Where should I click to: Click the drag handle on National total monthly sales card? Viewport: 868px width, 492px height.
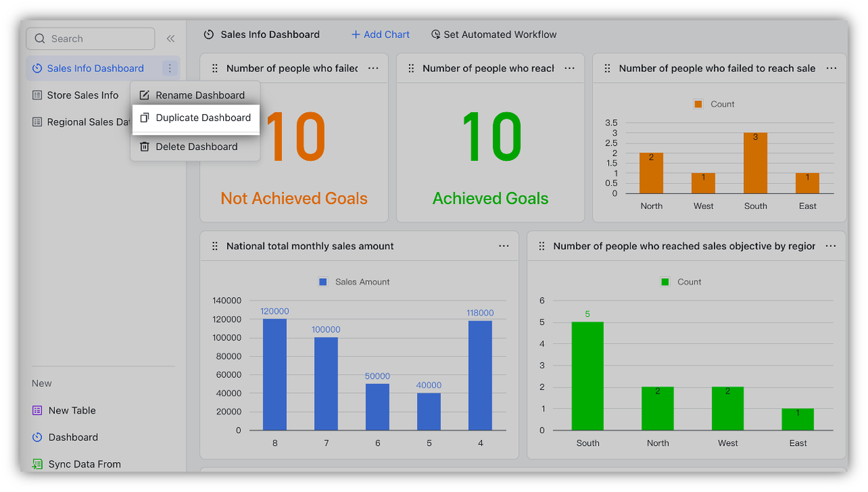point(214,246)
